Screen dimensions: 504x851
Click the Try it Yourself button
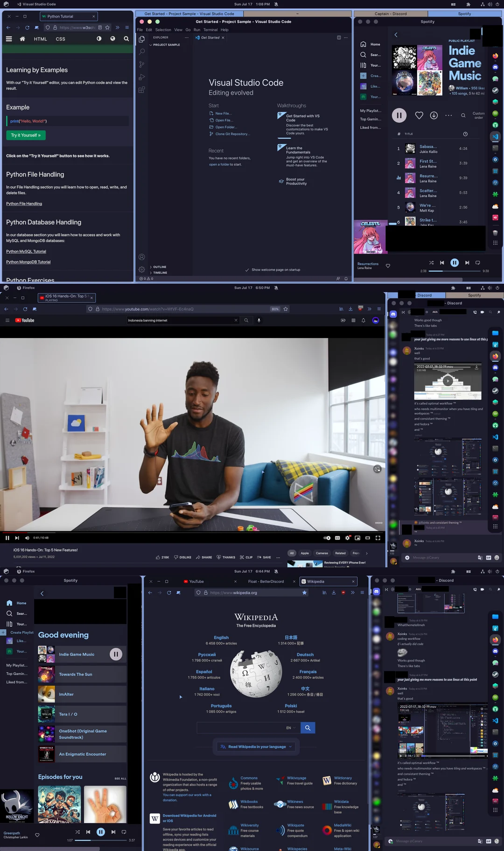point(26,135)
